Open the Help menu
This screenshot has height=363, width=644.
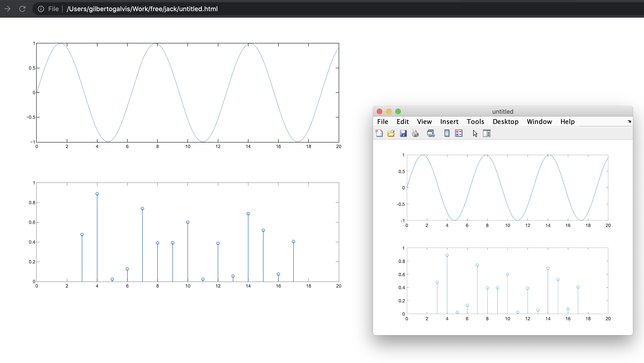pos(567,122)
